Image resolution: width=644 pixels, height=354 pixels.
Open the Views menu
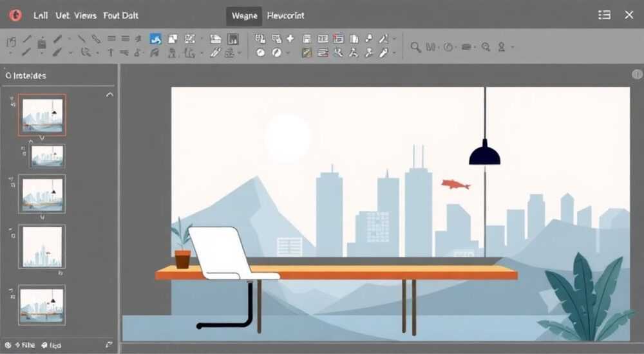86,15
